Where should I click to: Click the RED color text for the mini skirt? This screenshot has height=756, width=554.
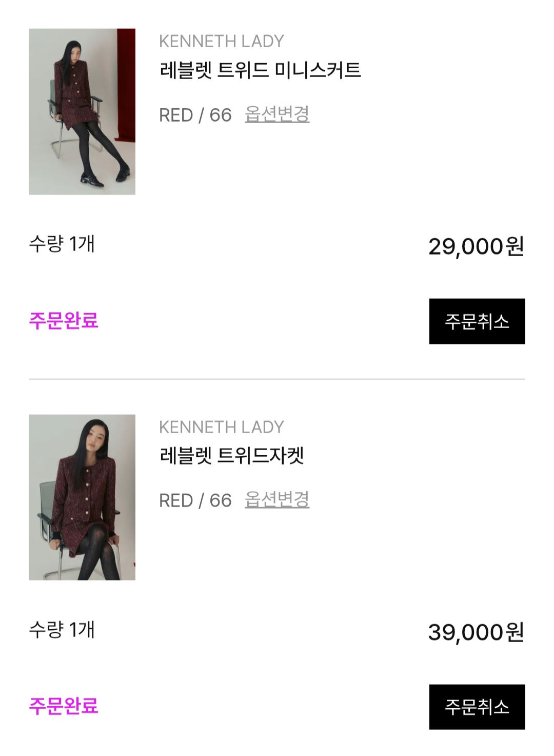pyautogui.click(x=176, y=115)
